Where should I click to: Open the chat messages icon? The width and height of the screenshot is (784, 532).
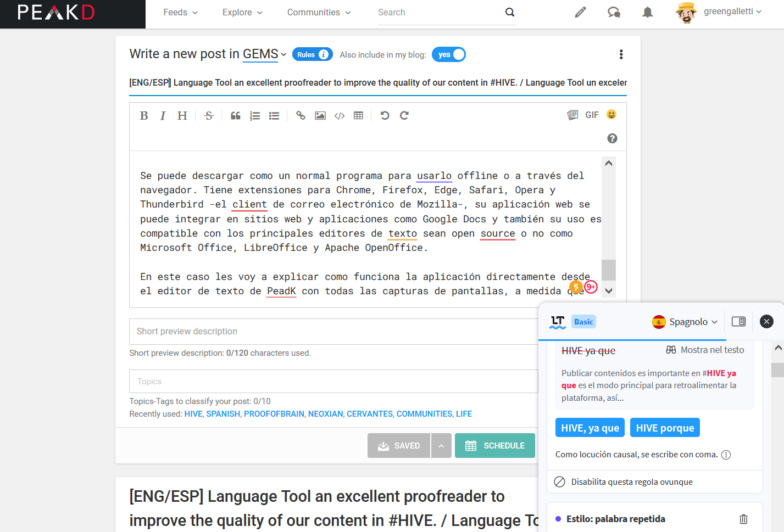point(614,12)
